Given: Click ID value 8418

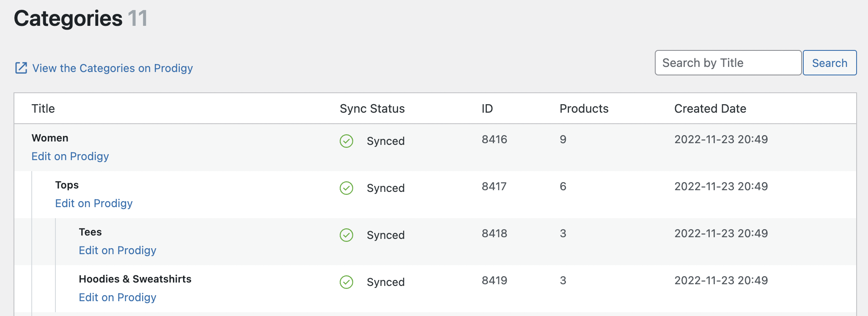Looking at the screenshot, I should click(494, 233).
